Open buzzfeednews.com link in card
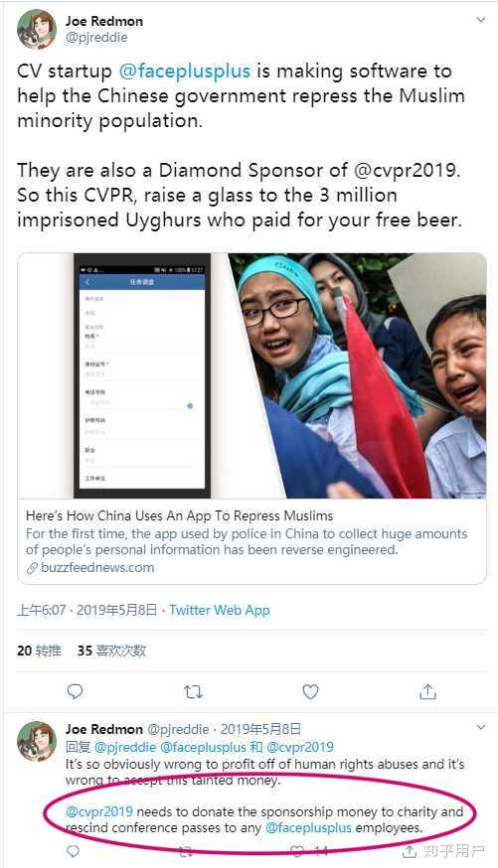 [x=97, y=567]
